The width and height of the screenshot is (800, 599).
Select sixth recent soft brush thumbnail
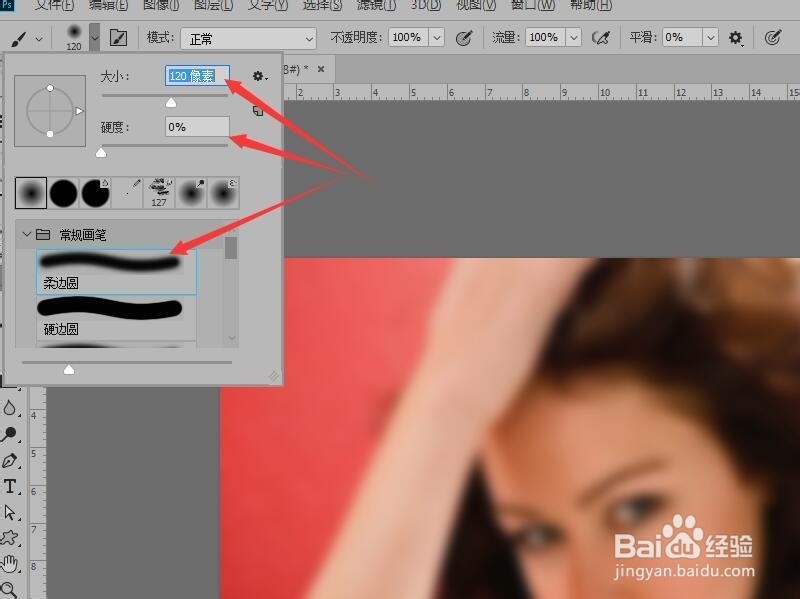[191, 193]
